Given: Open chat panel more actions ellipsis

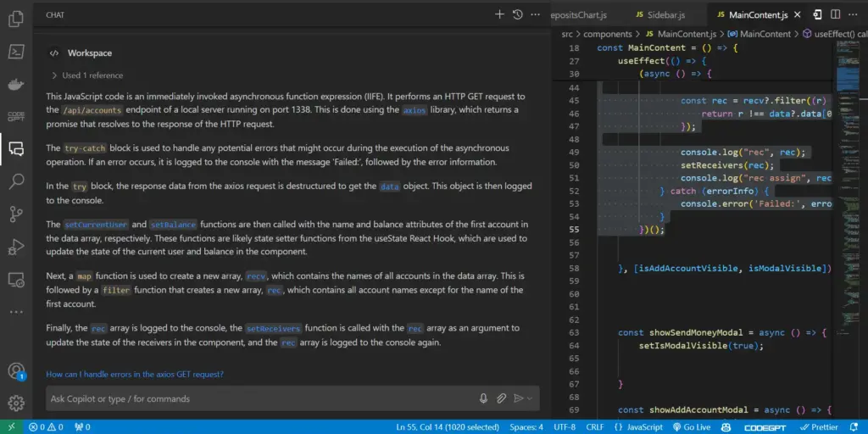Looking at the screenshot, I should pyautogui.click(x=536, y=14).
